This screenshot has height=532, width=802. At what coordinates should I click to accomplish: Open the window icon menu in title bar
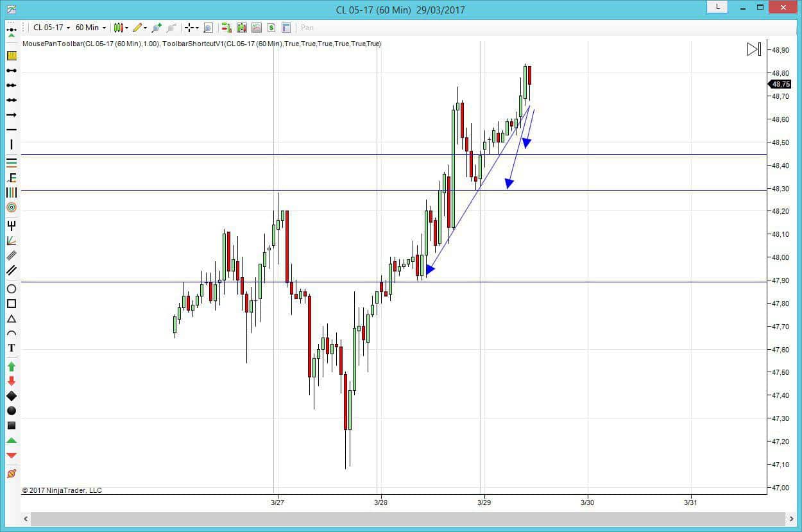point(11,10)
